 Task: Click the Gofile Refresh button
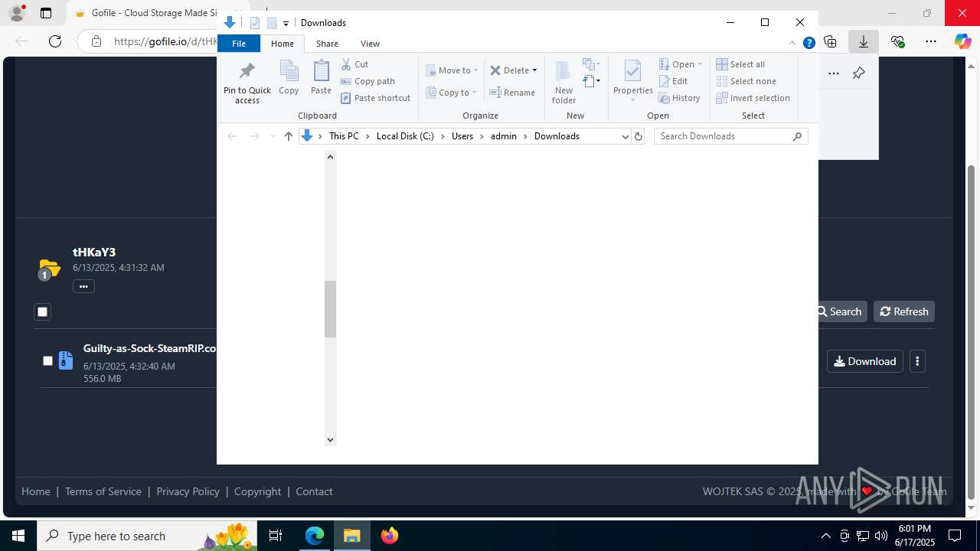coord(904,311)
